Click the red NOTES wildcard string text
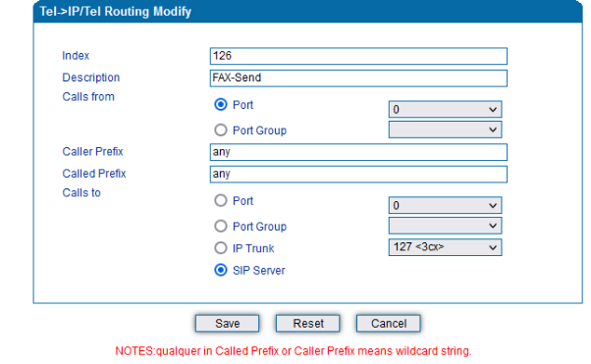 pyautogui.click(x=294, y=351)
